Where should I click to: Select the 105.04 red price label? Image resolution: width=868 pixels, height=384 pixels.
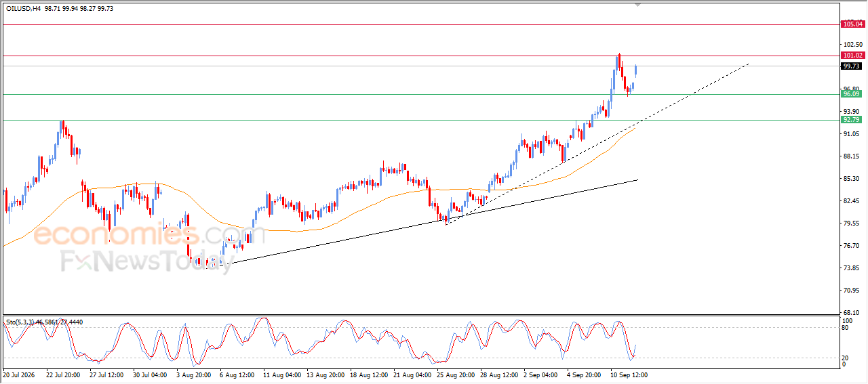(x=852, y=24)
